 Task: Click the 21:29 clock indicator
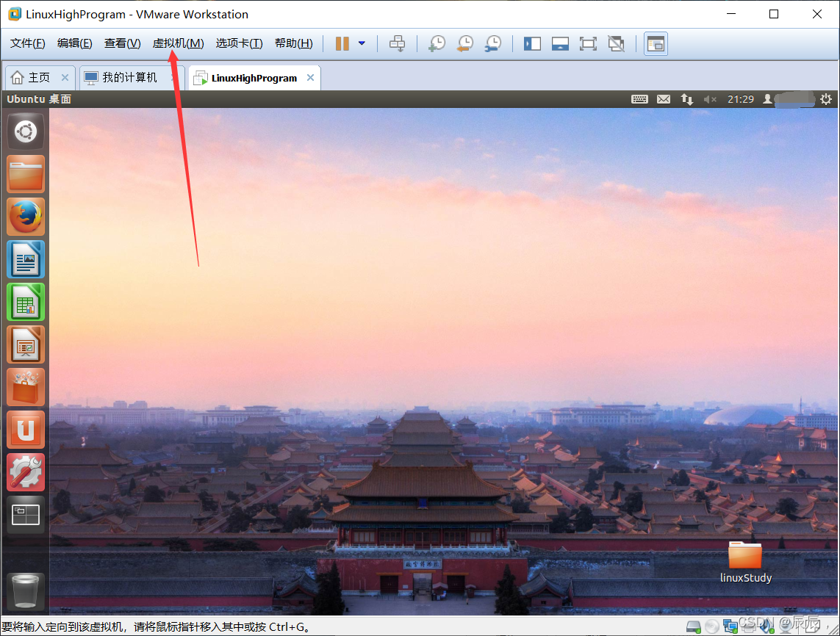[x=740, y=99]
